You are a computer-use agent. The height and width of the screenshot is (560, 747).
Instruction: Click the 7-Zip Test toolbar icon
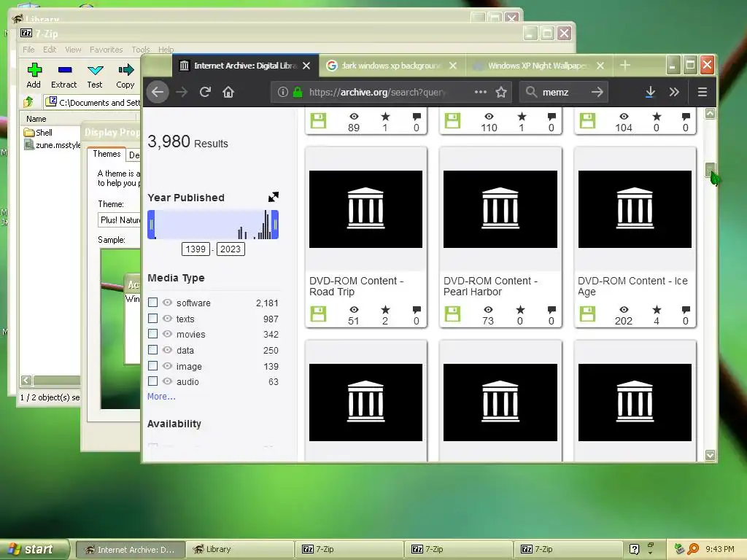95,70
